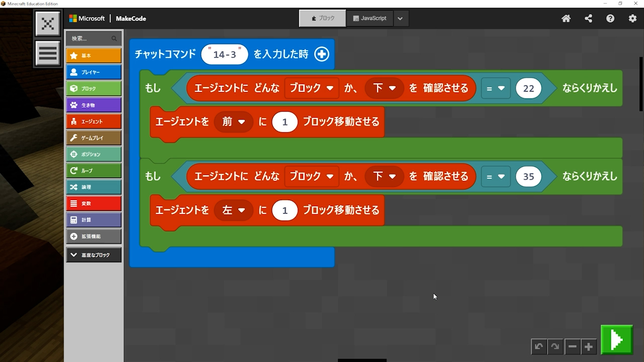Switch to the ブロック editor tab

pos(323,19)
